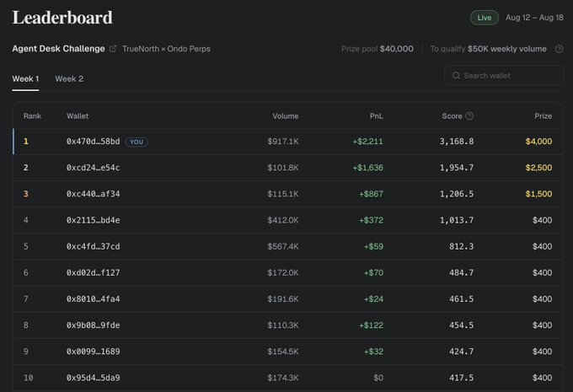
Task: Sort by the Wallet column header
Action: click(x=78, y=116)
